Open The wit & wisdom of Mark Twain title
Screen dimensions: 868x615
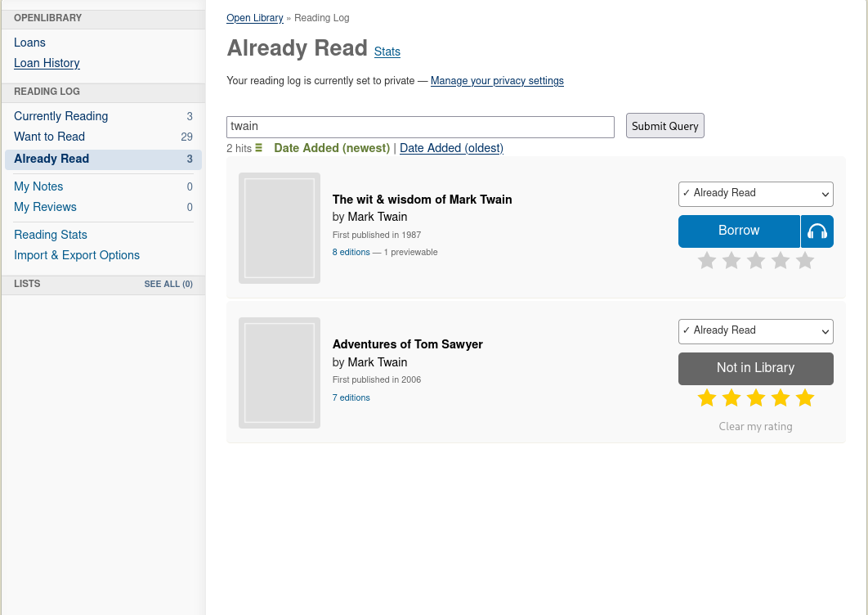coord(422,200)
